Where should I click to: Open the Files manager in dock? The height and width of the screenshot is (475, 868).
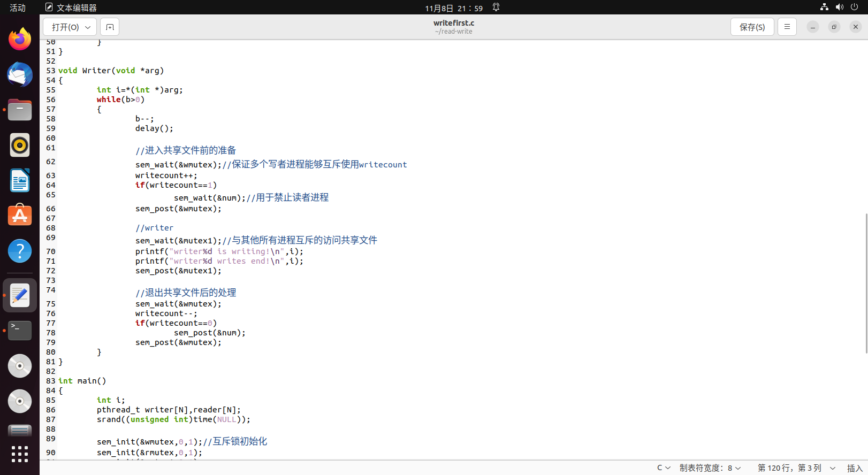pos(20,110)
